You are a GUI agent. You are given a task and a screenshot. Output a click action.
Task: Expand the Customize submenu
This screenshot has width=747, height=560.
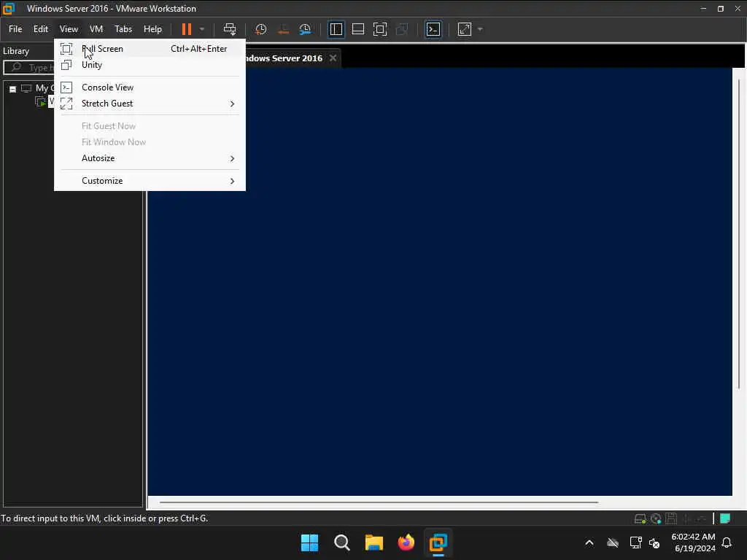click(150, 181)
